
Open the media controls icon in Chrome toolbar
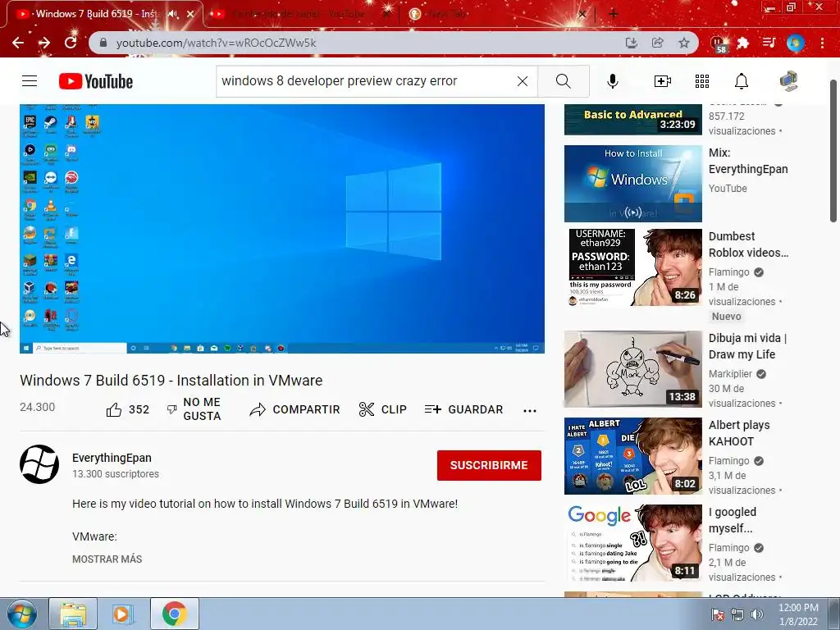pos(769,43)
